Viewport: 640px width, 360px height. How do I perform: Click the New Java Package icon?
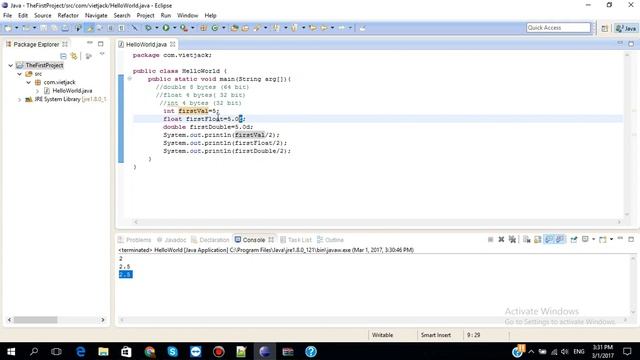pos(203,28)
